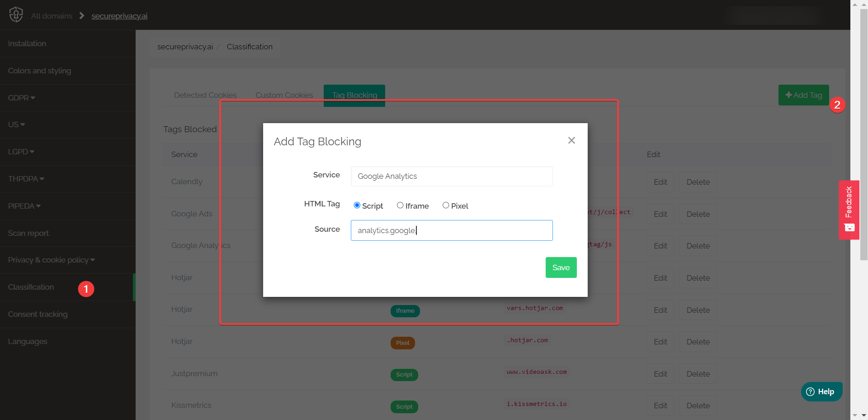
Task: Close the Add Tag Blocking dialog
Action: tap(571, 140)
